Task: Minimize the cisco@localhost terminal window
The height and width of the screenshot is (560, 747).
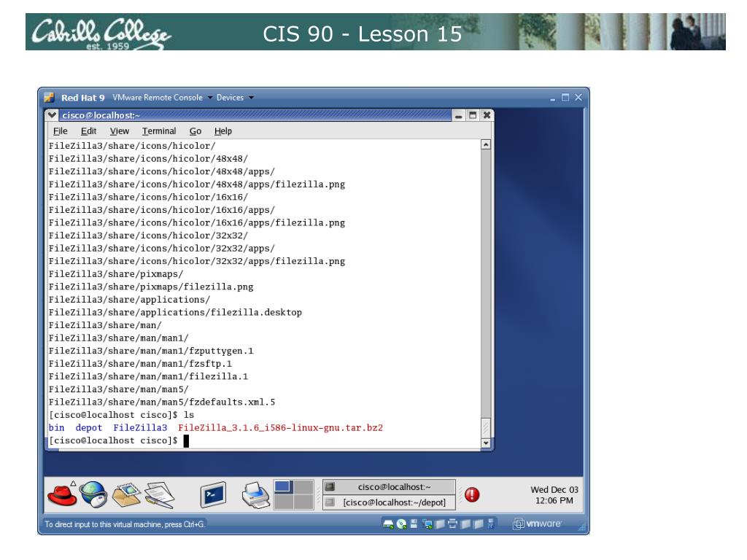Action: tap(458, 115)
